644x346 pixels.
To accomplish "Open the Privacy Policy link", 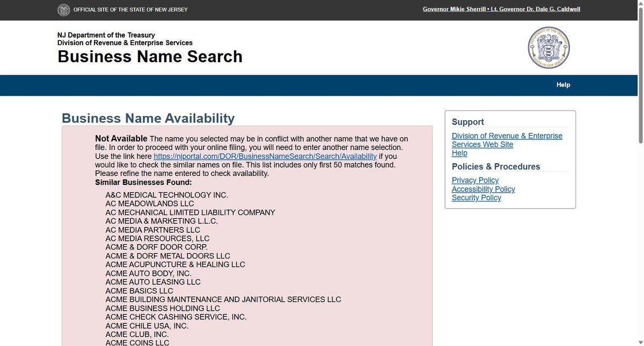I will coord(475,180).
